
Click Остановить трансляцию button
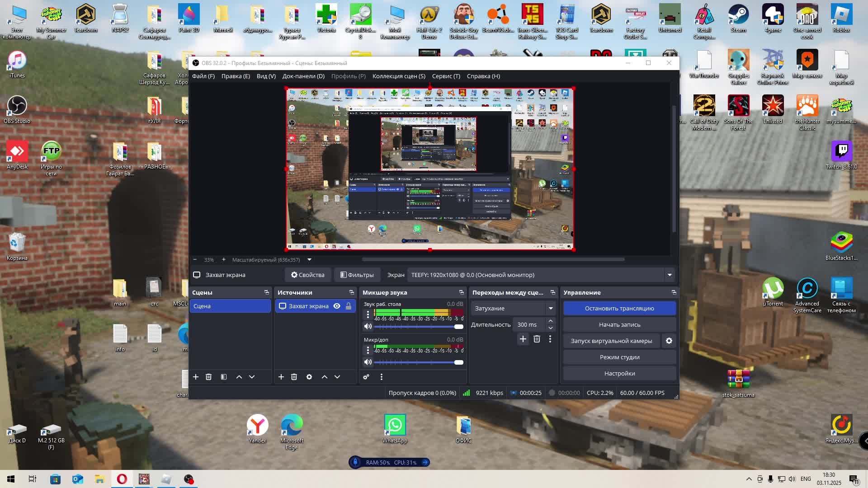point(619,308)
